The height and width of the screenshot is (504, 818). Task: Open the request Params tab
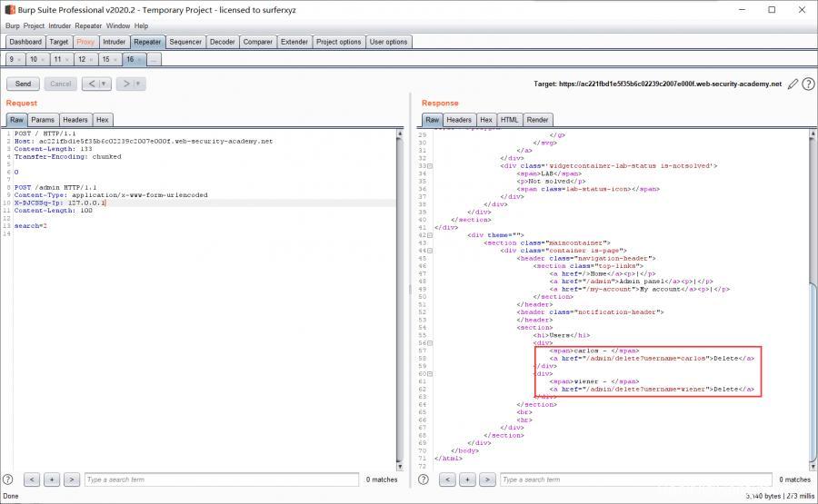pos(43,120)
